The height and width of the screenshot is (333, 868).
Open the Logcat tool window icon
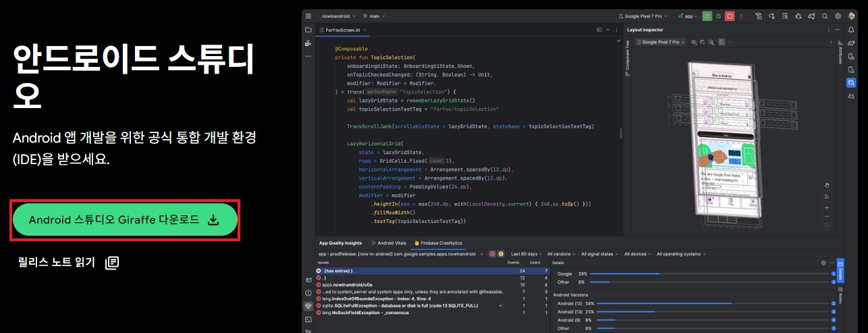[x=308, y=280]
